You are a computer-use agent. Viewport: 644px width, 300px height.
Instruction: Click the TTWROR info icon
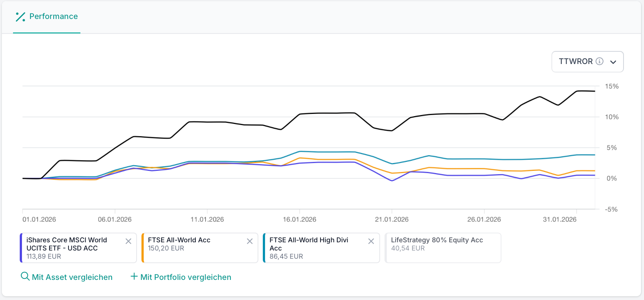[x=599, y=61]
